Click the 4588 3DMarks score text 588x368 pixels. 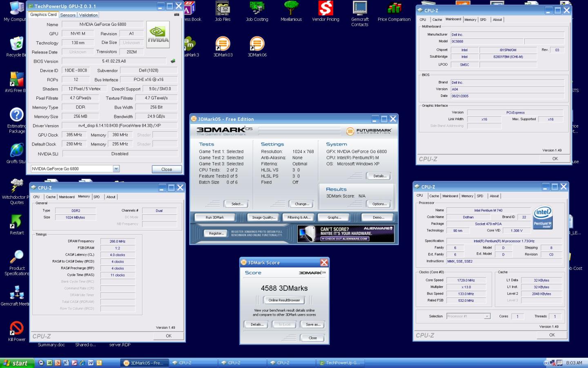point(284,288)
